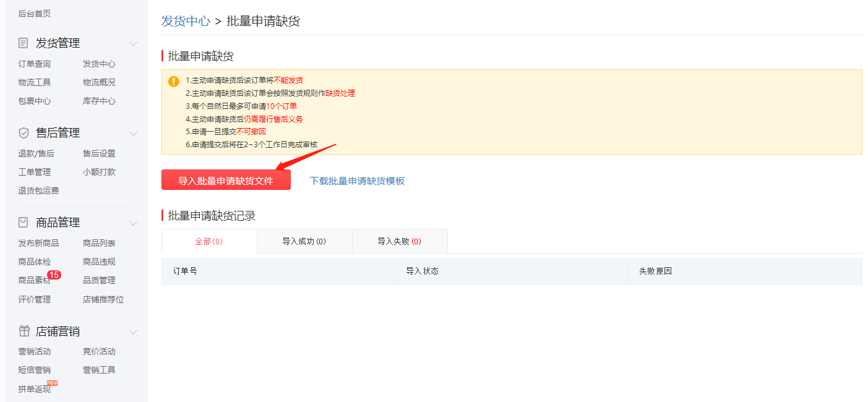Open 商品列表 sidebar item
868x402 pixels.
coord(99,243)
